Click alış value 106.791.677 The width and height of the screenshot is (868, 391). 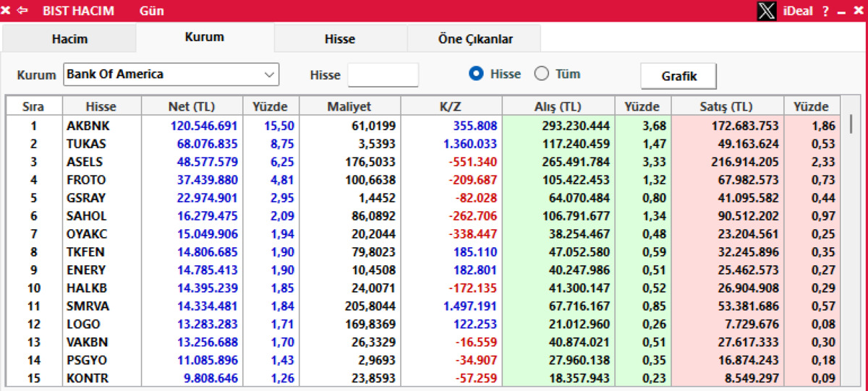[576, 216]
